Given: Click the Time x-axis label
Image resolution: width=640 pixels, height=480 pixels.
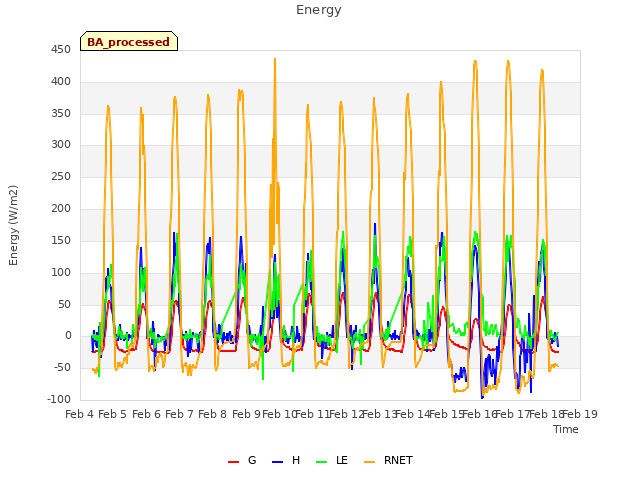Looking at the screenshot, I should (x=566, y=429).
